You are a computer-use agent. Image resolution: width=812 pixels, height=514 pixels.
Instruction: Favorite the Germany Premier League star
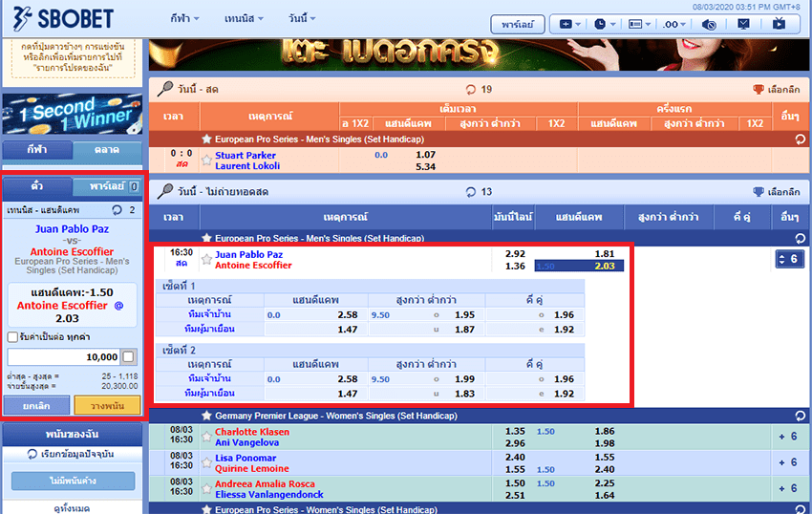(x=206, y=416)
